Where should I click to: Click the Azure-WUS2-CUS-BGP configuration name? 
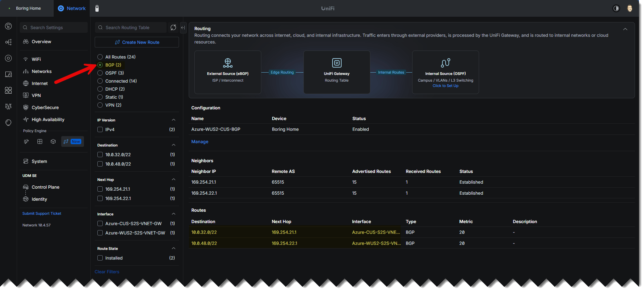pos(216,129)
